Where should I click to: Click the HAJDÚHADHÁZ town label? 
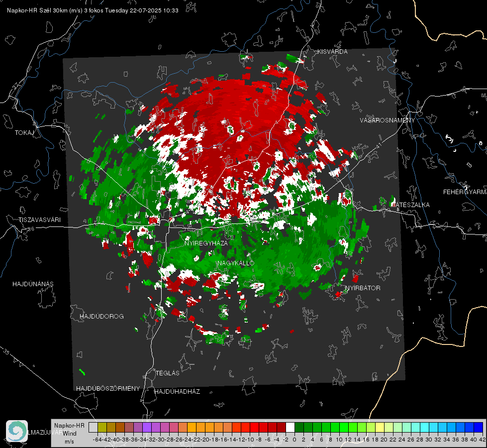(x=177, y=392)
